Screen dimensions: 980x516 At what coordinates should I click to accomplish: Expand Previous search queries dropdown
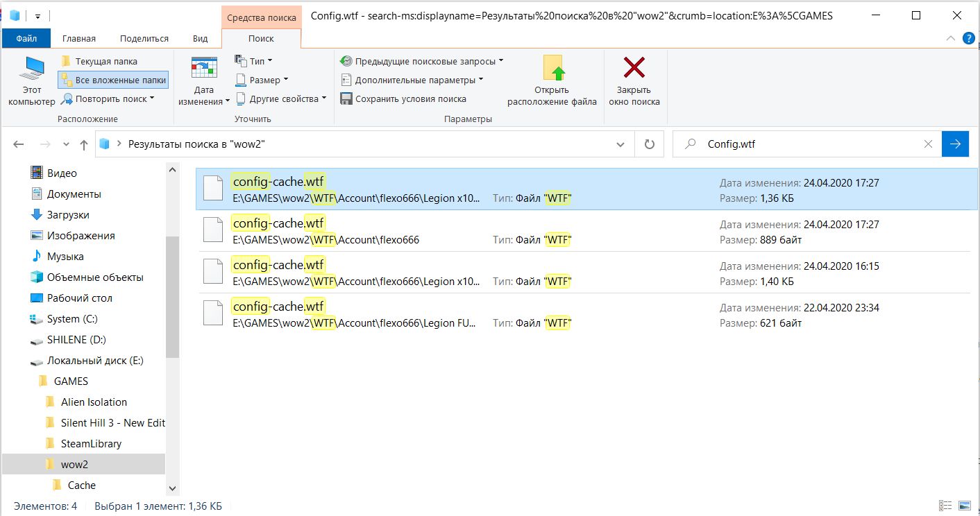(422, 61)
